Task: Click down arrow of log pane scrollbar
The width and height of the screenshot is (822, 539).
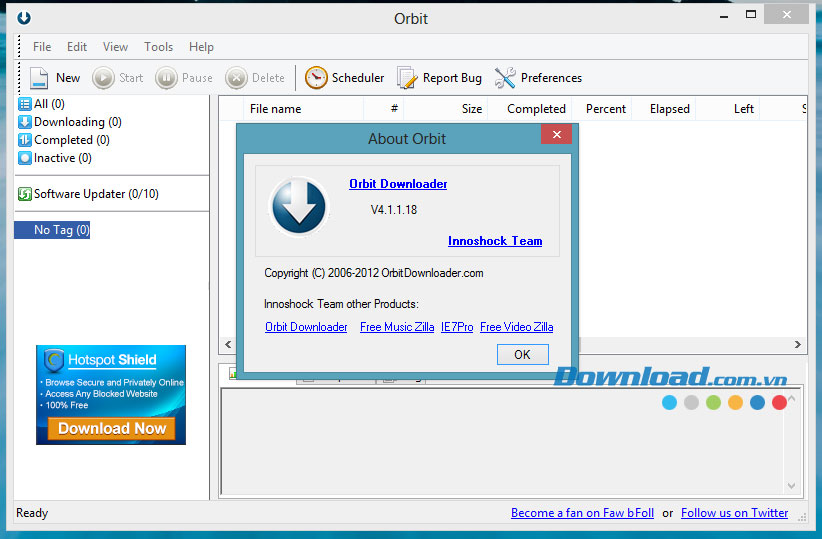Action: point(792,486)
